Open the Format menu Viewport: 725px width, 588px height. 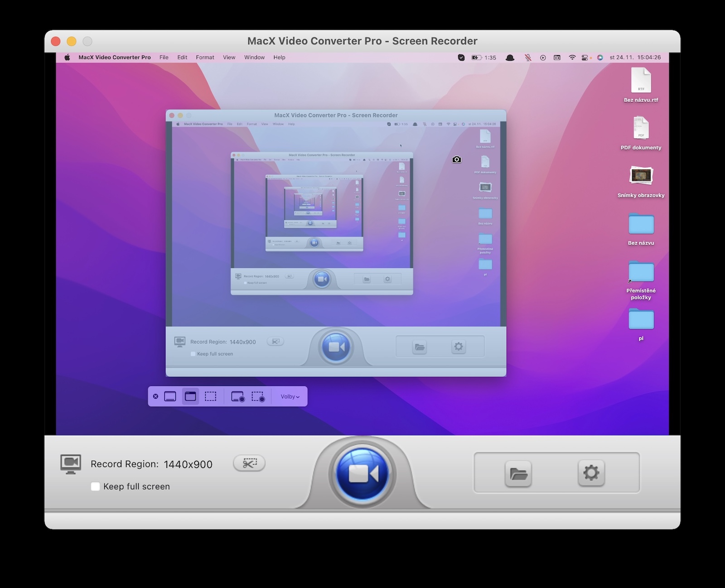205,58
